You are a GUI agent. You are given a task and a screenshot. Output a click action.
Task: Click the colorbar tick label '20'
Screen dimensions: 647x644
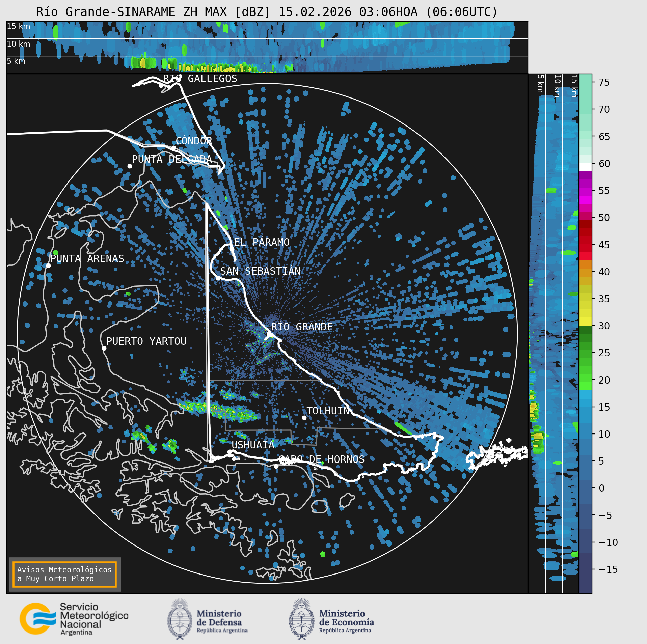click(604, 380)
